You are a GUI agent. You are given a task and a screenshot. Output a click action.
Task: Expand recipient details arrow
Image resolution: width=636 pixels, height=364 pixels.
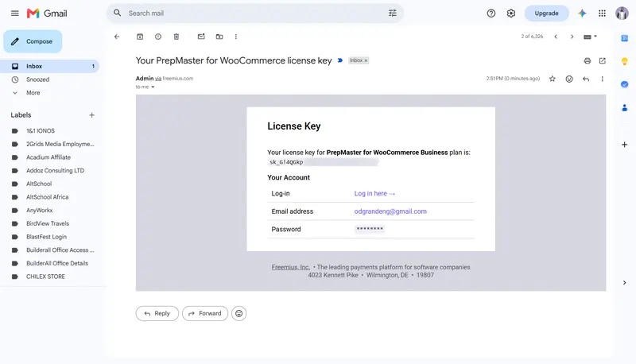coord(153,87)
